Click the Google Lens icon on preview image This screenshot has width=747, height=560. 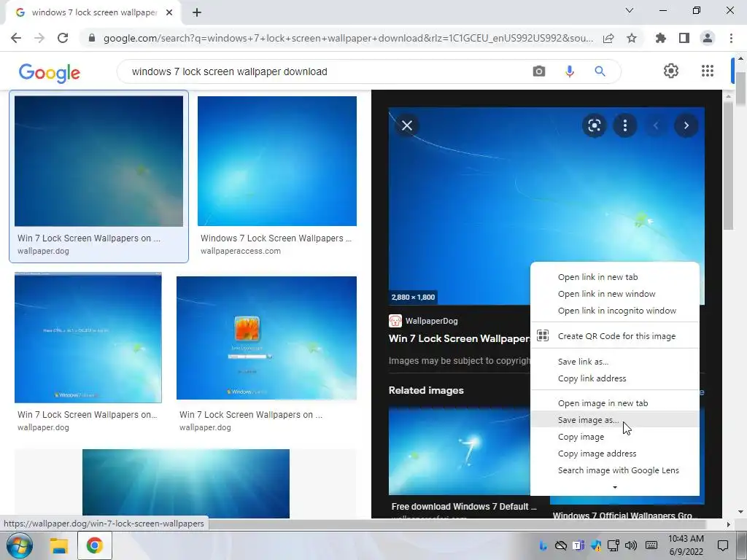click(594, 125)
